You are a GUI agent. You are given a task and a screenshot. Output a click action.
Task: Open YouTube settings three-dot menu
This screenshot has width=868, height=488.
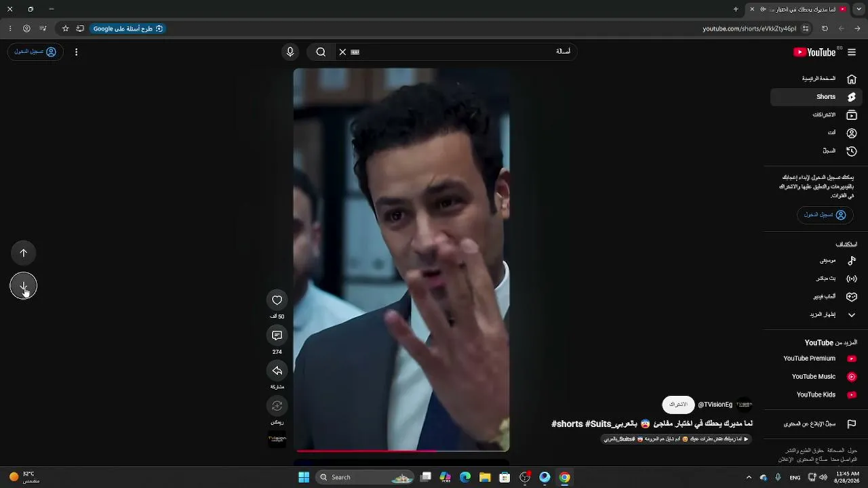click(76, 52)
